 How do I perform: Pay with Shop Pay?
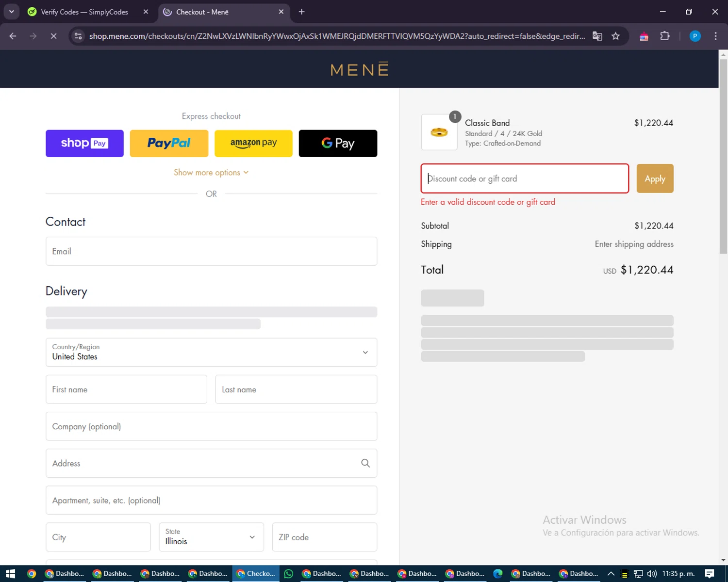click(84, 143)
